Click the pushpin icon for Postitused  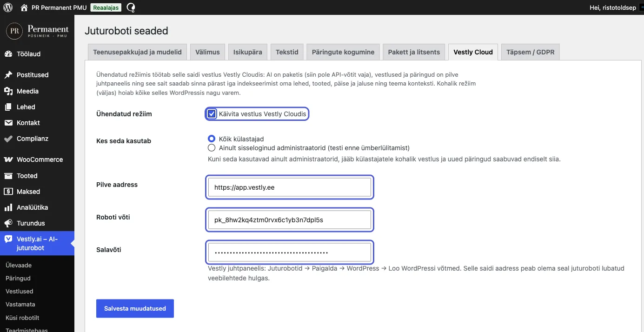8,75
